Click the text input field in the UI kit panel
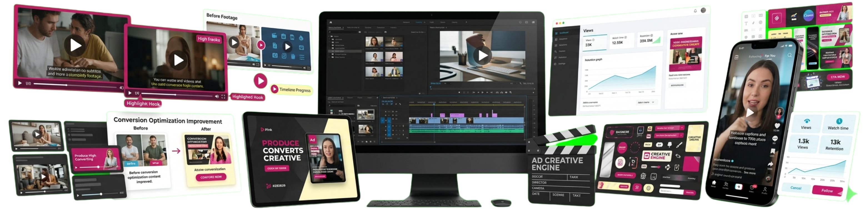 coord(671,191)
